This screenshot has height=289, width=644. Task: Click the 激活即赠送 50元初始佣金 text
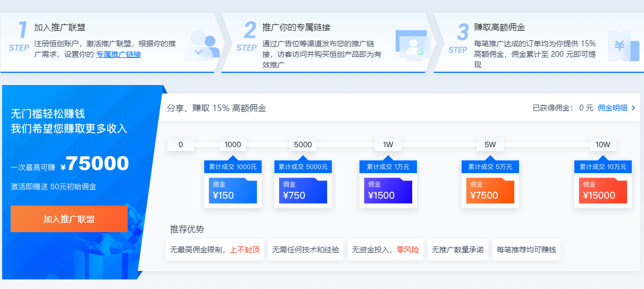[x=53, y=187]
